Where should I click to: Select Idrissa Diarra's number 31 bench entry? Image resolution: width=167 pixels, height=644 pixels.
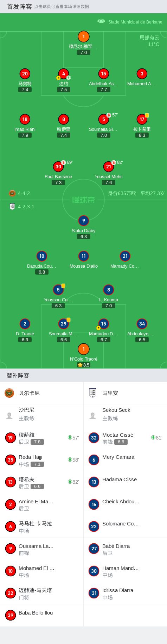click(125, 593)
